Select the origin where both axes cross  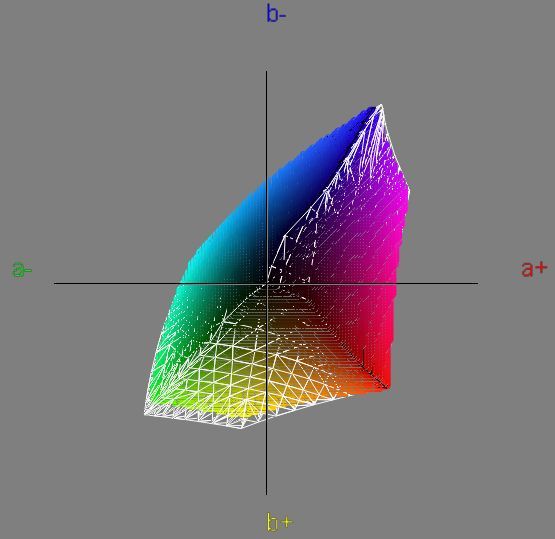click(267, 283)
